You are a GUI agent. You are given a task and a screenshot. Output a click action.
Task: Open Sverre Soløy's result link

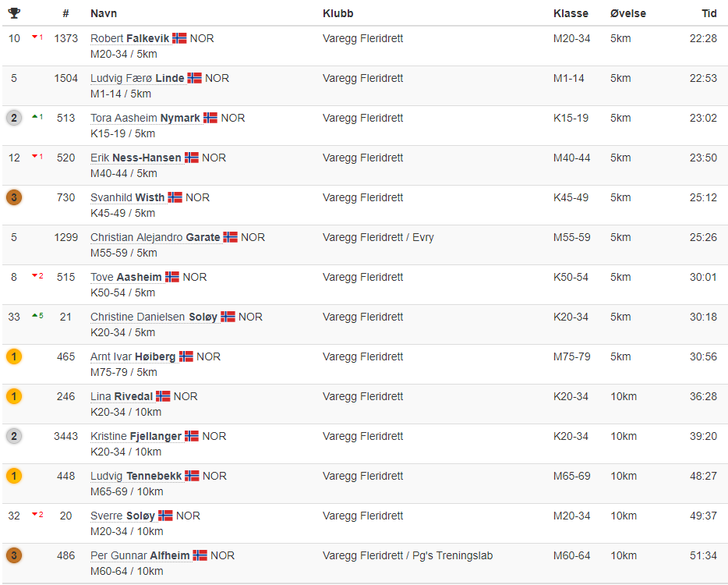coord(122,516)
